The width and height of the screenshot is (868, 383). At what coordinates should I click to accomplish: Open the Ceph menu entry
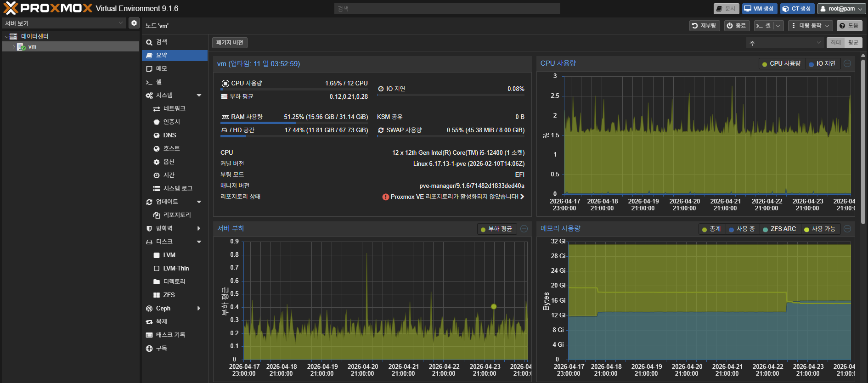click(x=163, y=308)
